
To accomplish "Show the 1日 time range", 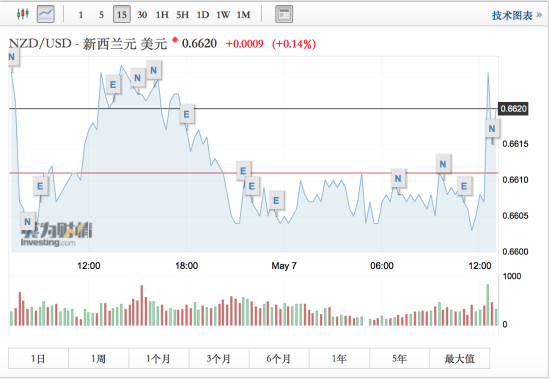I will point(38,358).
